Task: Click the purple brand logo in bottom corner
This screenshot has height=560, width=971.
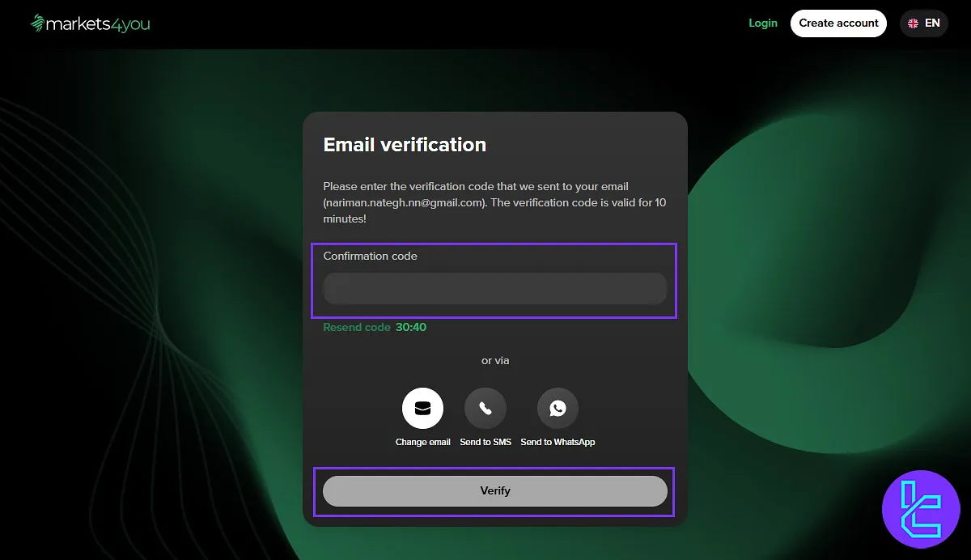Action: pos(922,509)
